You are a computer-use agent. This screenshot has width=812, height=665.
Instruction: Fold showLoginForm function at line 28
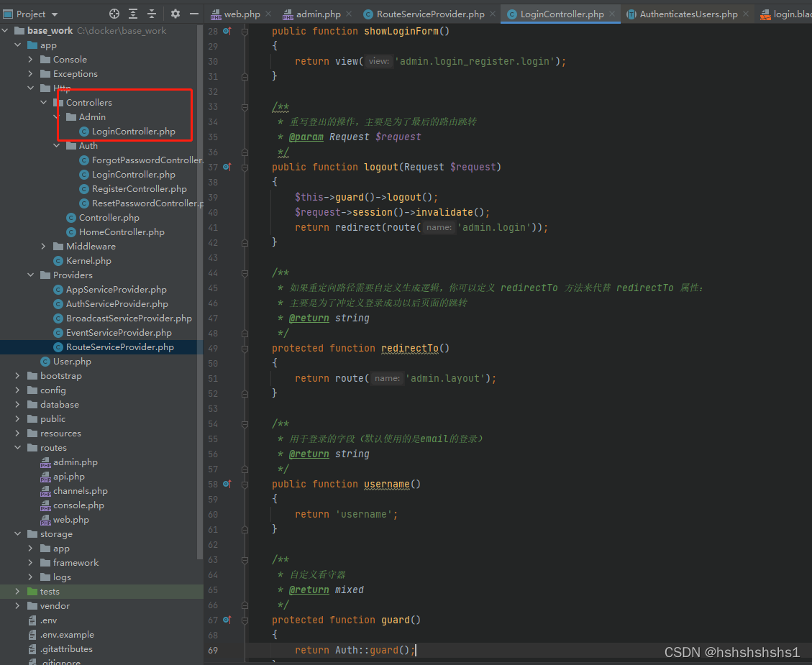[245, 32]
